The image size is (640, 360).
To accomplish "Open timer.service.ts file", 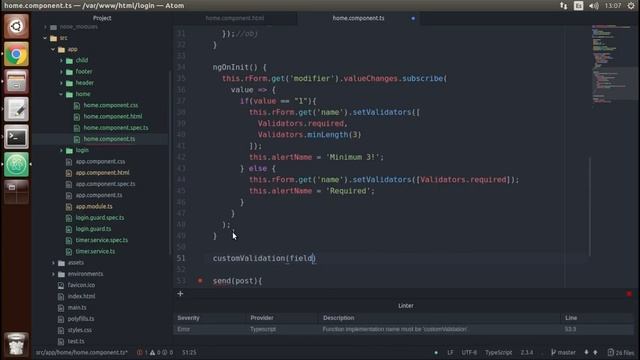I will [95, 251].
